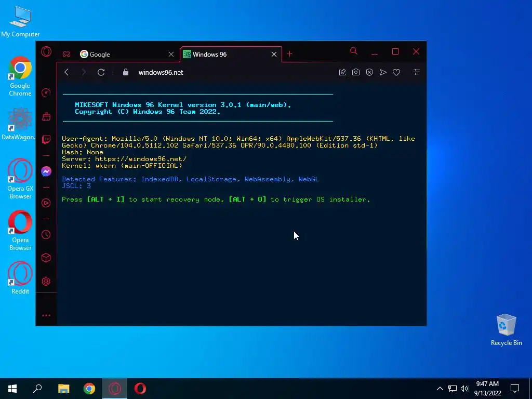532x399 pixels.
Task: Open ad blocker shield icon
Action: [x=369, y=72]
